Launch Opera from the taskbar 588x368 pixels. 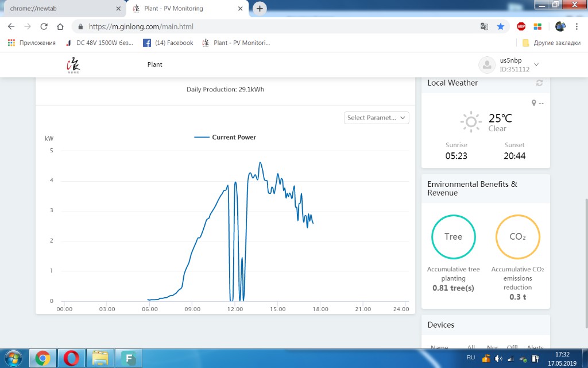pyautogui.click(x=72, y=358)
